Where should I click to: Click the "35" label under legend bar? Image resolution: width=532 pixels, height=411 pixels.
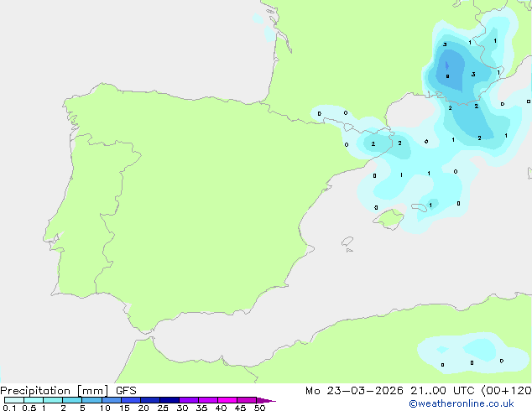(x=201, y=408)
